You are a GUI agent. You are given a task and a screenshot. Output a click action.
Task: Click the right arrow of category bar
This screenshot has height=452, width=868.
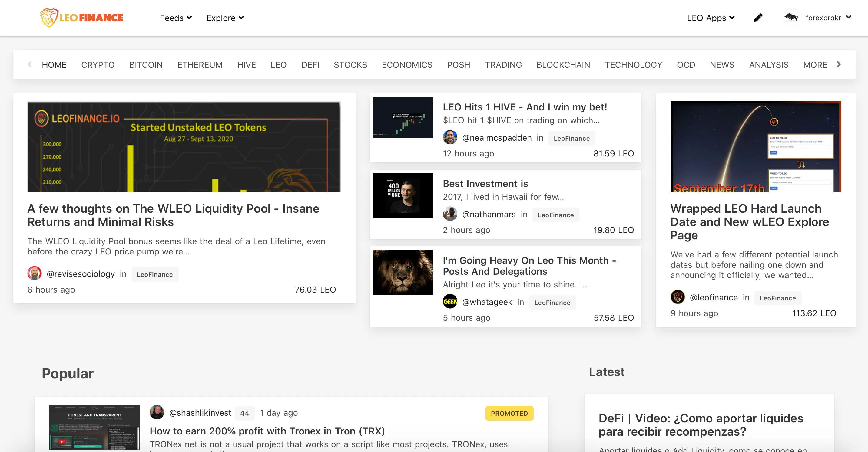(x=839, y=64)
